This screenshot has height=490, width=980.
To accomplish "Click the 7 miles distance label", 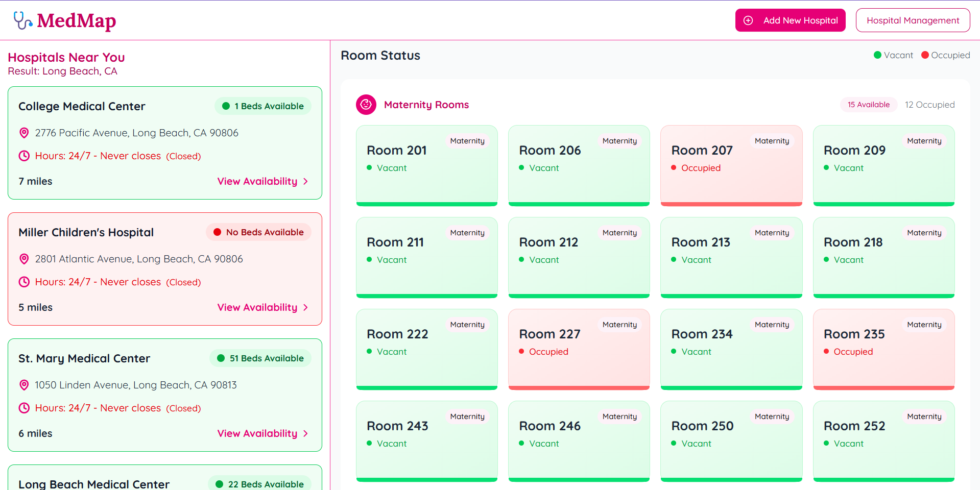I will click(35, 181).
